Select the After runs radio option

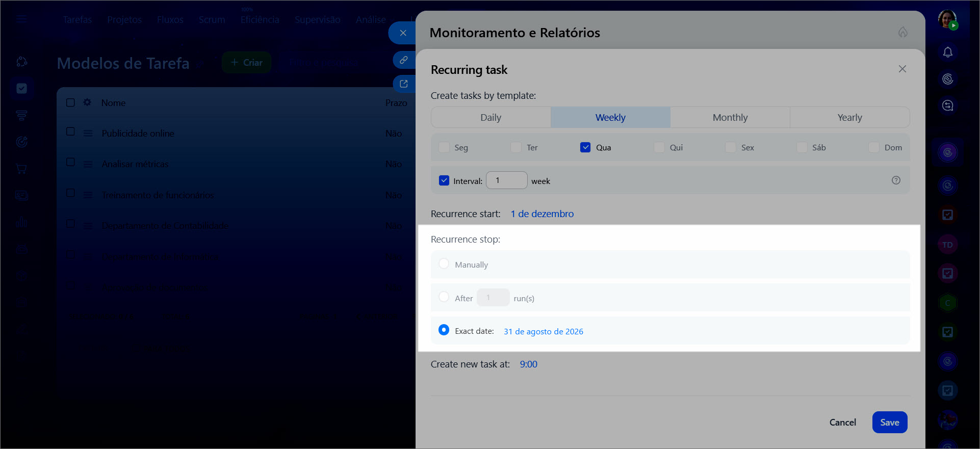pyautogui.click(x=444, y=297)
